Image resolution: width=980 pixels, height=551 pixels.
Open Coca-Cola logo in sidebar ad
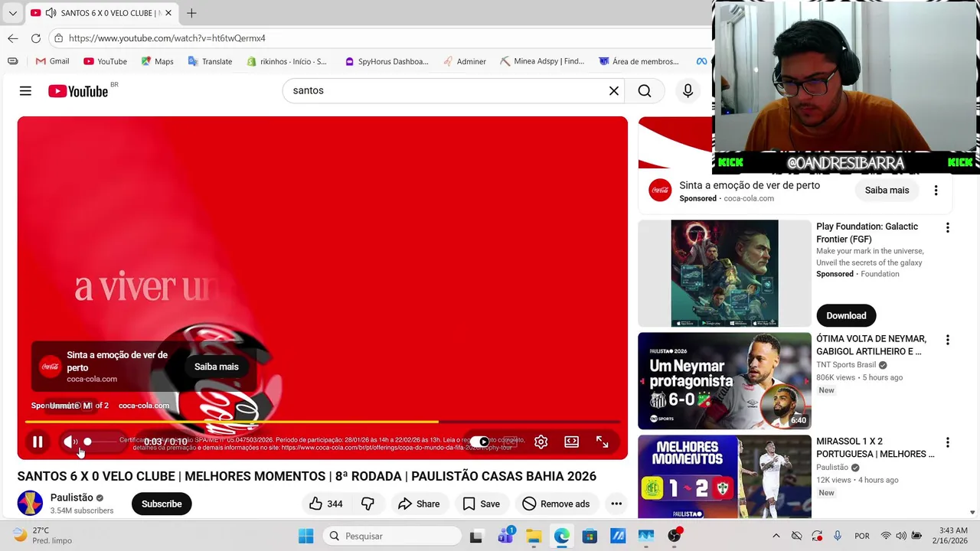pyautogui.click(x=660, y=191)
